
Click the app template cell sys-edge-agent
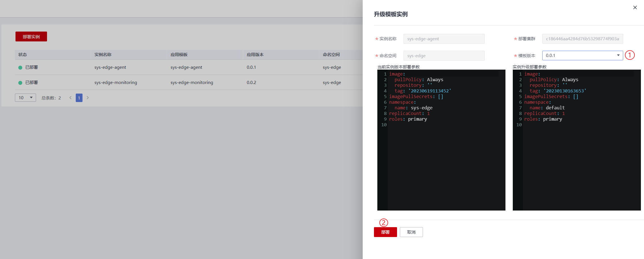186,67
